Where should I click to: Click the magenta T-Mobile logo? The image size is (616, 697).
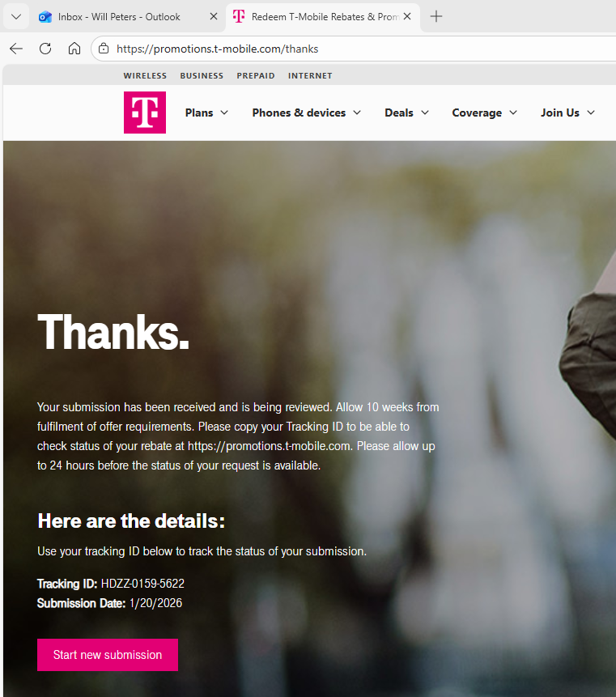coord(145,113)
